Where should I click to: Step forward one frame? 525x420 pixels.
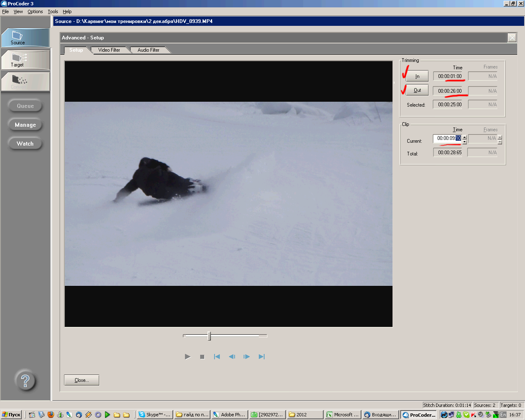coord(247,357)
